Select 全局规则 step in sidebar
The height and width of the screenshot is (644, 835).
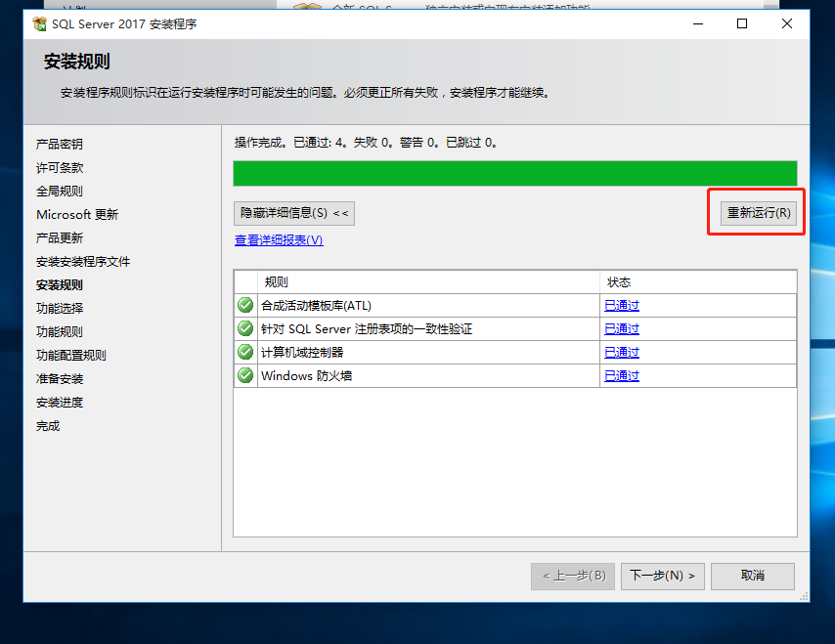tap(59, 192)
